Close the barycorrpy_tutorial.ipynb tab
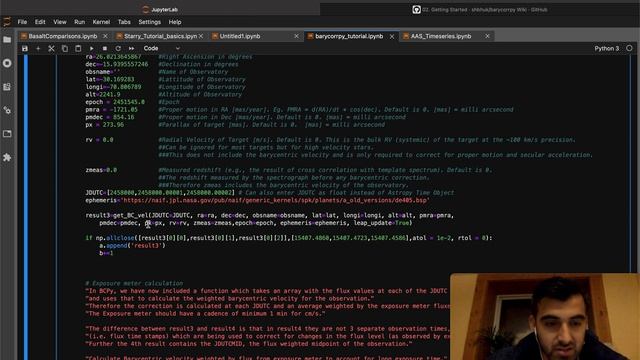 [x=392, y=36]
